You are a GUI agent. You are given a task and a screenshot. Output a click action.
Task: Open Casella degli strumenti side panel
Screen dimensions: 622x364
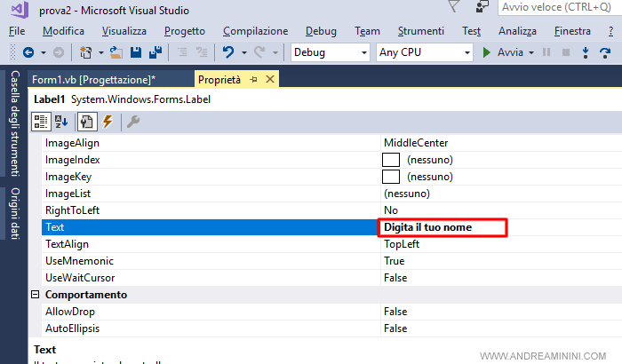click(x=14, y=123)
